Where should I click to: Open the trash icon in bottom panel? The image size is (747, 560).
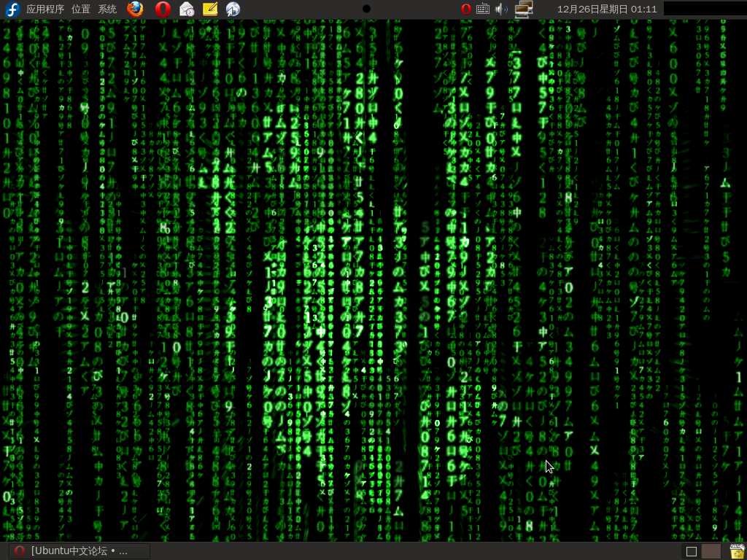[738, 551]
